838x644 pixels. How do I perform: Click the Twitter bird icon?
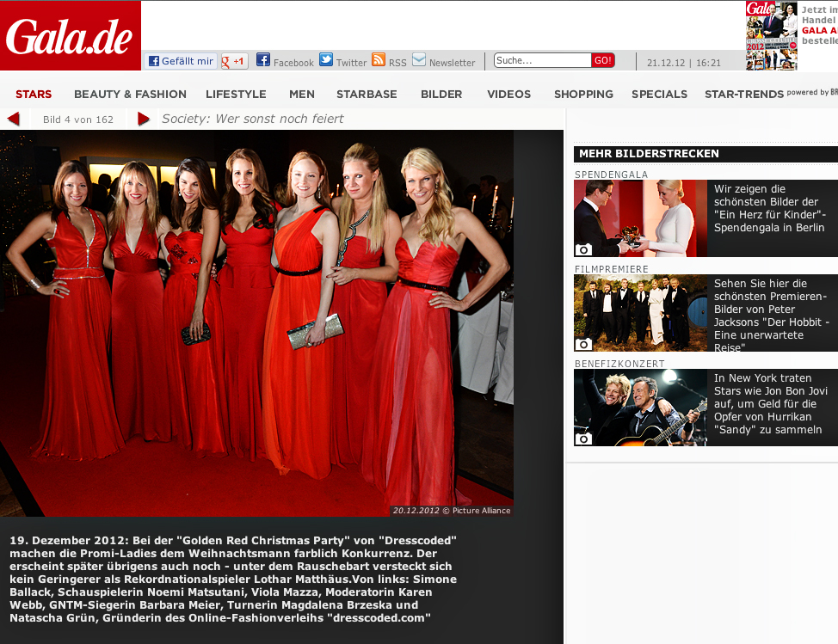[326, 60]
